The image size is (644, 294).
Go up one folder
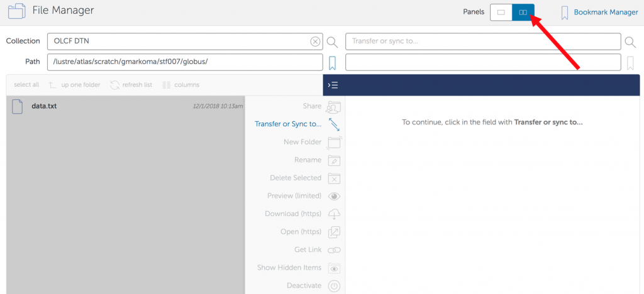[74, 85]
